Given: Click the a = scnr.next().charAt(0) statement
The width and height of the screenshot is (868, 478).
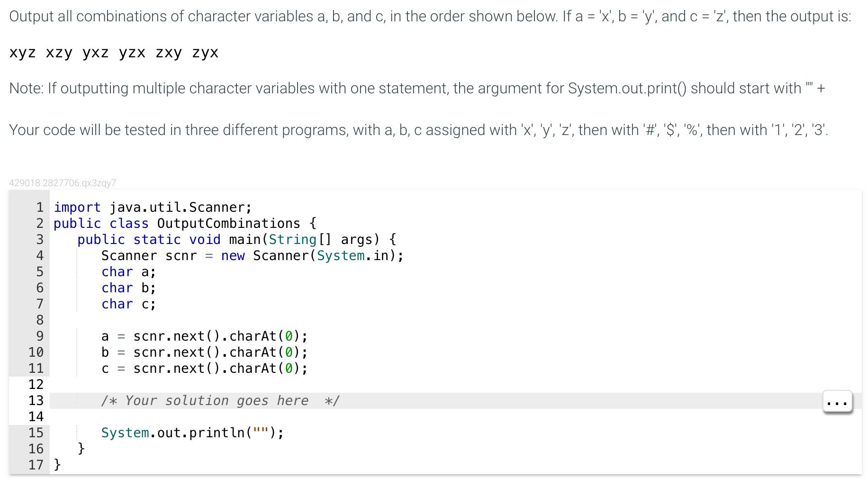Looking at the screenshot, I should pos(204,336).
